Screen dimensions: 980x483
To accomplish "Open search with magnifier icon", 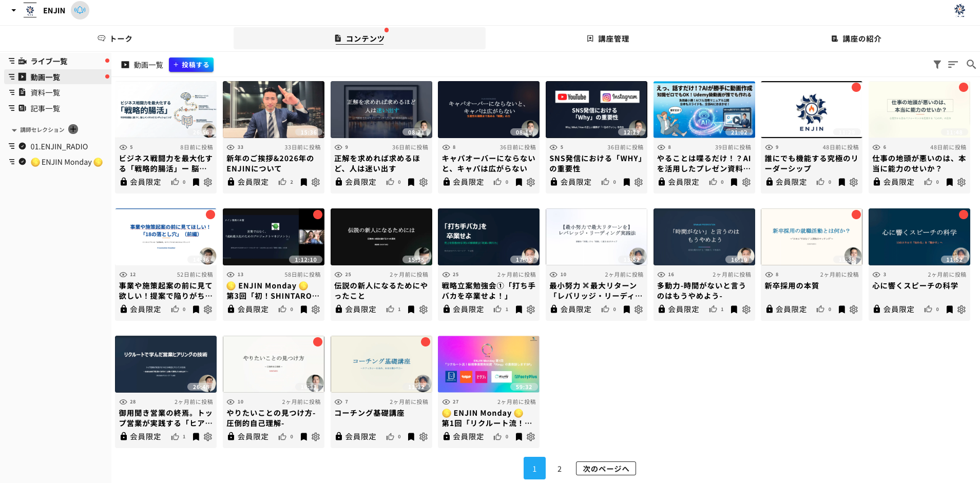I will [971, 64].
